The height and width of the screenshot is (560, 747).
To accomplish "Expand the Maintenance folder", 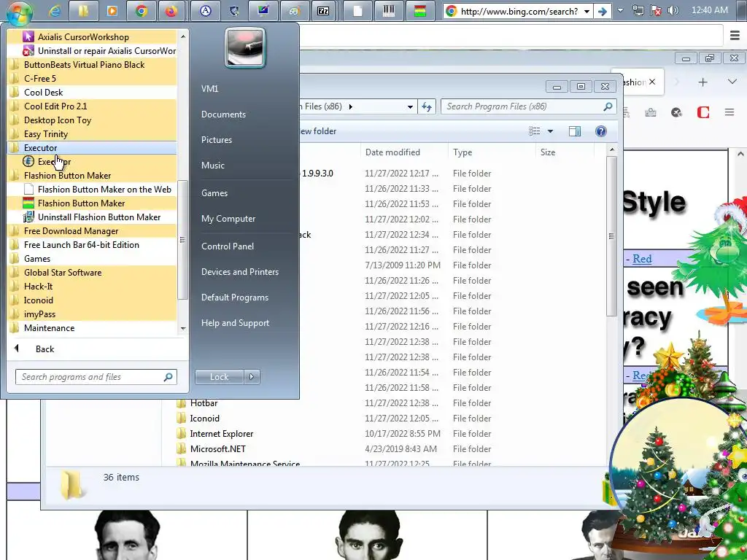I will (x=92, y=327).
